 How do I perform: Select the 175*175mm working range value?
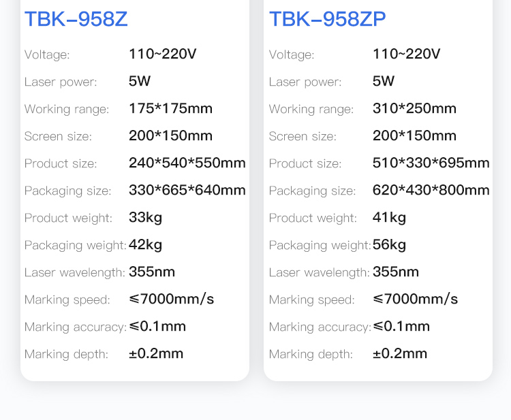170,108
